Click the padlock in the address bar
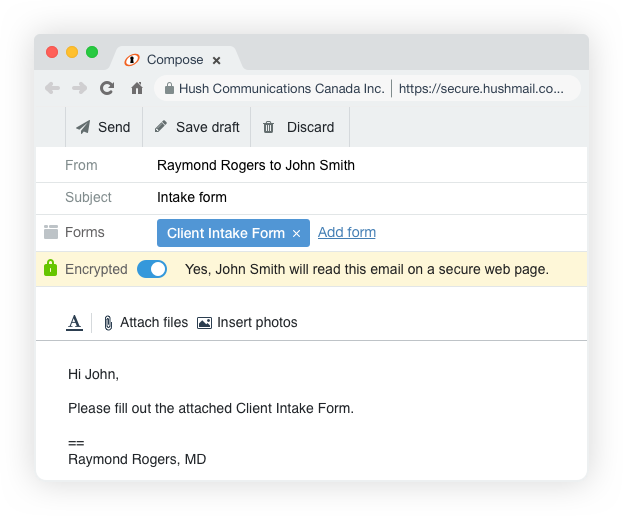The width and height of the screenshot is (623, 516). (169, 88)
